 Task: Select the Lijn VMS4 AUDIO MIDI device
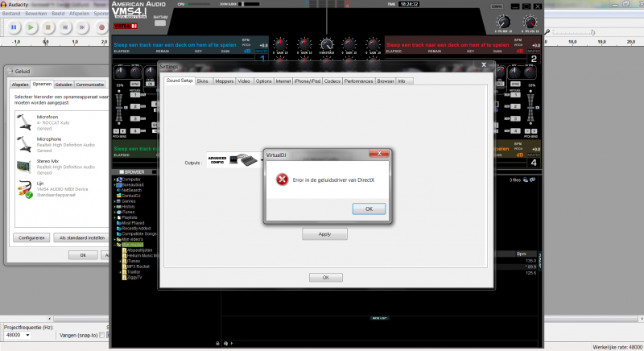pos(62,189)
